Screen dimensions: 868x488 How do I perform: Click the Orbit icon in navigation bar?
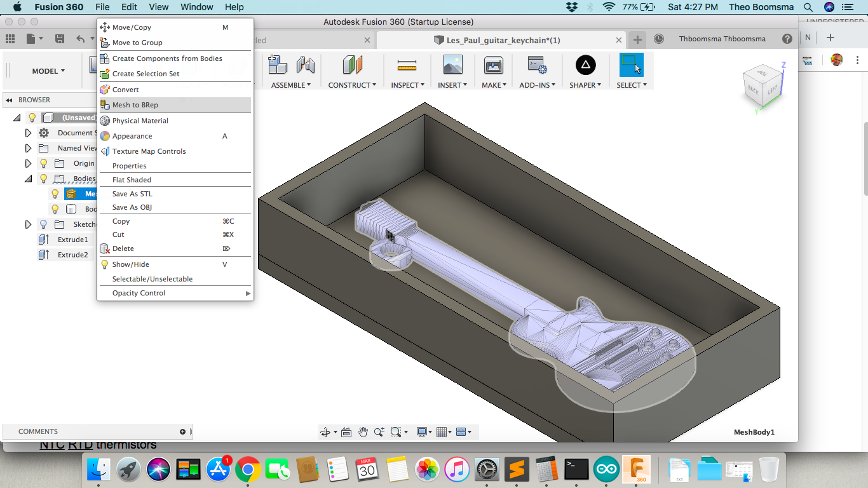click(325, 432)
